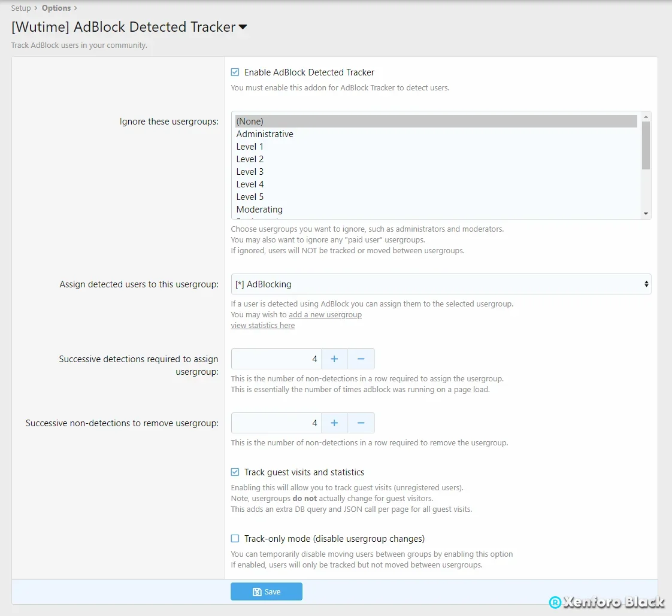Select Level 3 usergroup
Viewport: 672px width, 616px height.
click(x=436, y=172)
